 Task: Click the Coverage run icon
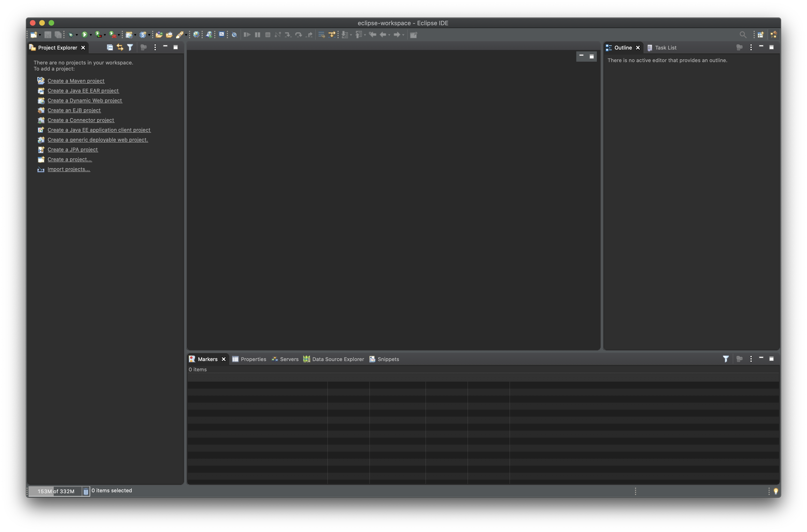pyautogui.click(x=98, y=35)
